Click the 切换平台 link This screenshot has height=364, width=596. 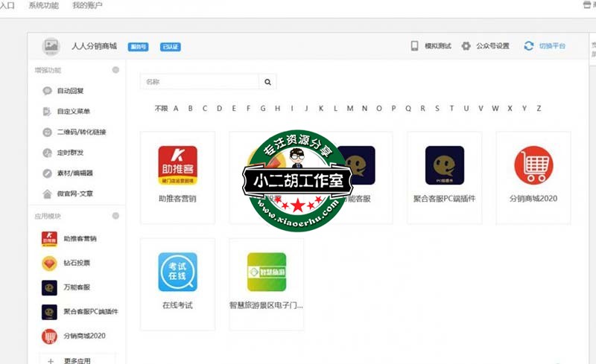tap(552, 46)
